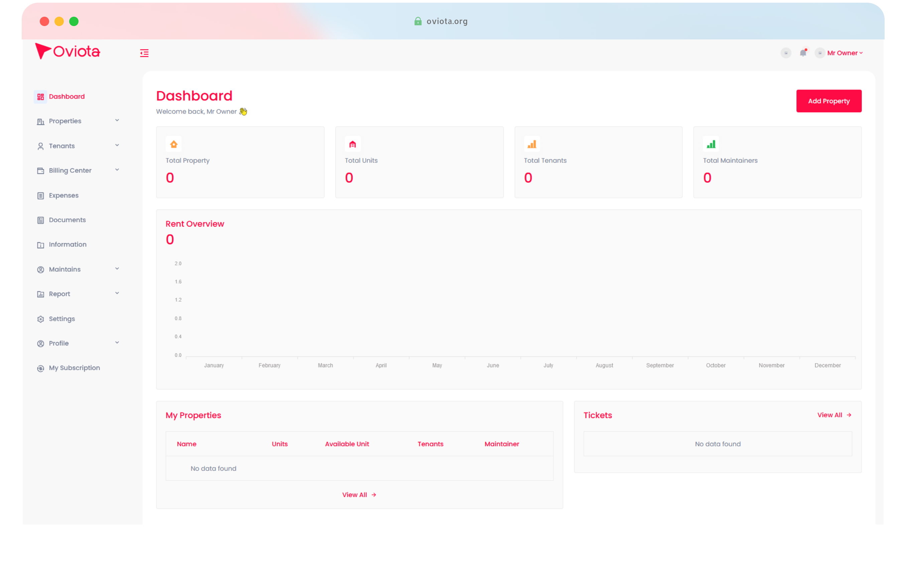The image size is (911, 588).
Task: Expand the Tenants submenu chevron
Action: 117,145
